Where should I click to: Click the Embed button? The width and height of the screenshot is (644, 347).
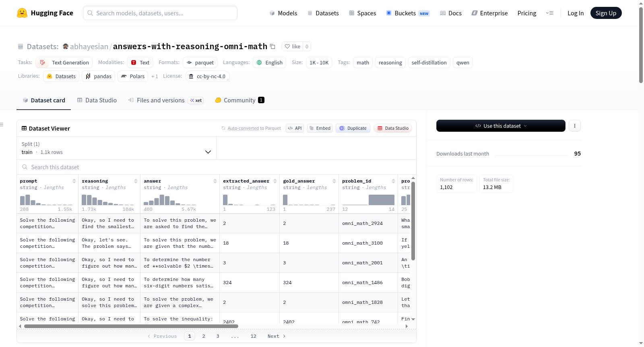pos(320,128)
